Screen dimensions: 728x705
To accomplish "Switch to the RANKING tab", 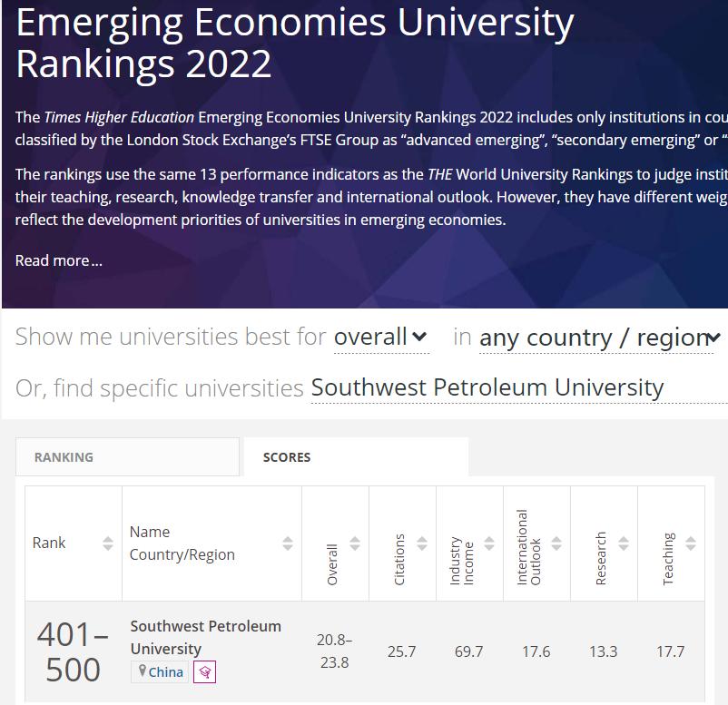I will pyautogui.click(x=64, y=457).
